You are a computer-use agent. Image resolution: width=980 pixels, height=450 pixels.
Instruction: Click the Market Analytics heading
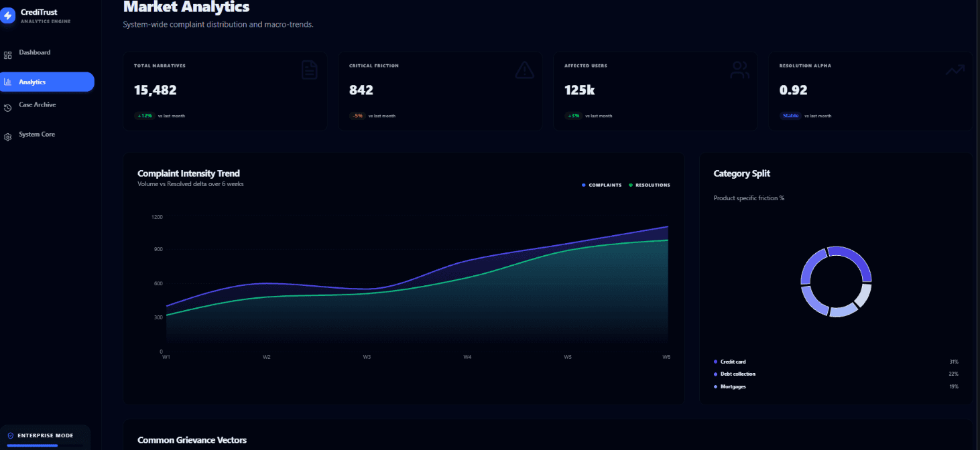(x=186, y=7)
